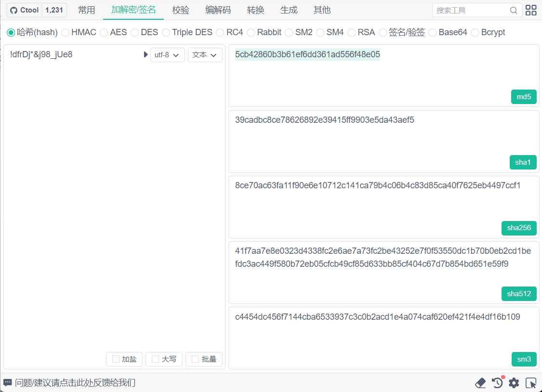Image resolution: width=542 pixels, height=392 pixels.
Task: Switch to the 加解密/签名 tab
Action: (133, 10)
